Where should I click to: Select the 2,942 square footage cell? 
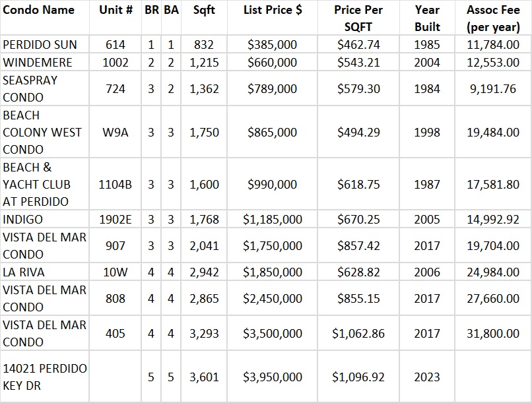204,272
